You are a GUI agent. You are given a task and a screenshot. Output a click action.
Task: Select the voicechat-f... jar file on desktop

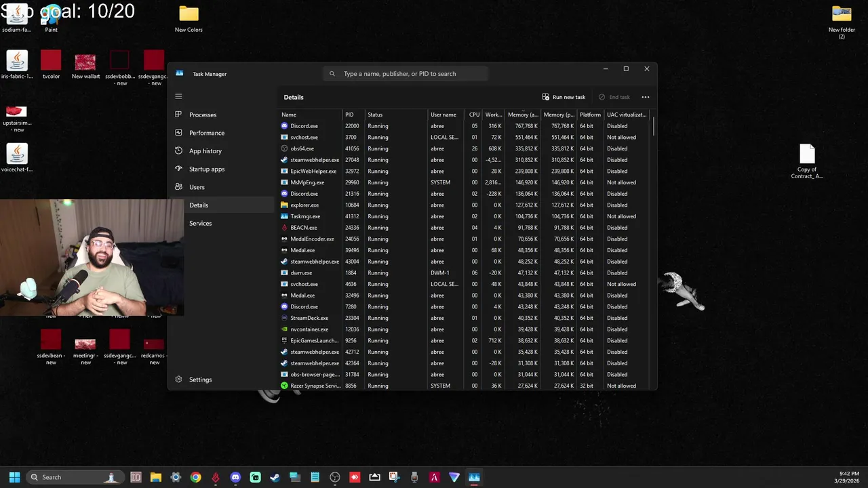coord(17,158)
